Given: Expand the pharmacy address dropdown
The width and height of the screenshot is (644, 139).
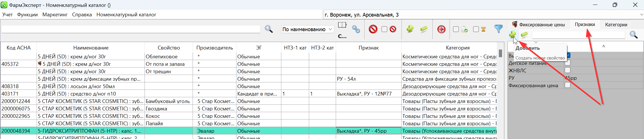Looking at the screenshot, I should coord(641,15).
